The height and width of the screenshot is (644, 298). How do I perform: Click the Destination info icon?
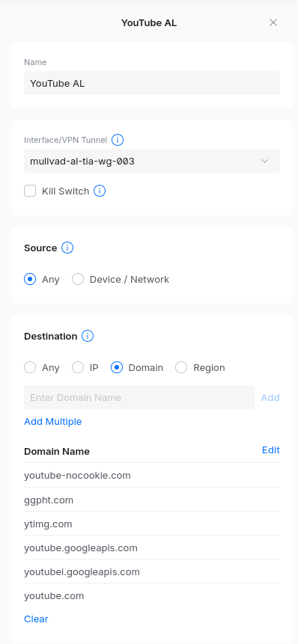point(88,336)
